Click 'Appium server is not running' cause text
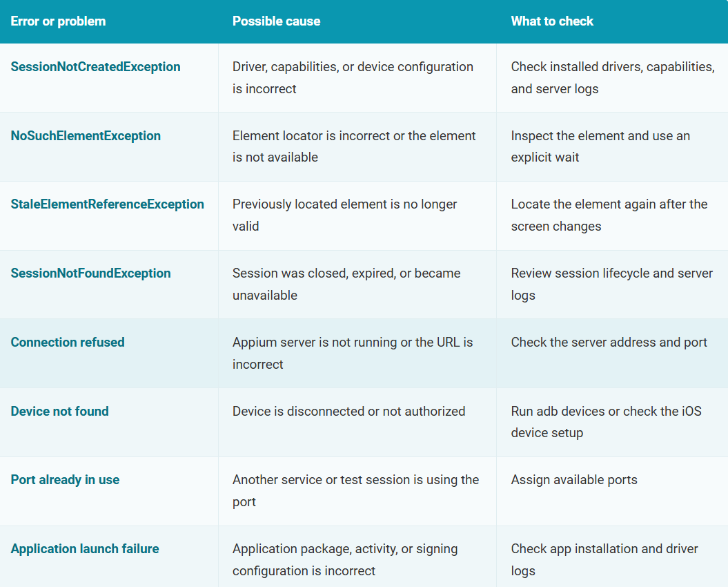Image resolution: width=728 pixels, height=587 pixels. click(353, 353)
